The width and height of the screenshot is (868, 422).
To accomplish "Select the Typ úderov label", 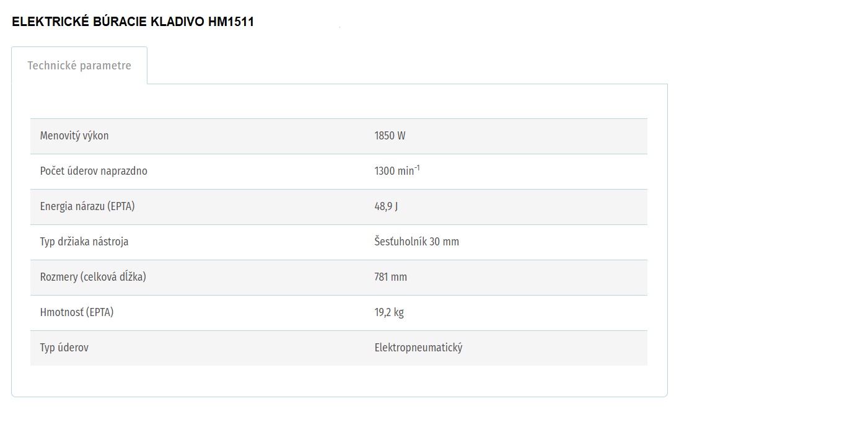I will tap(64, 348).
